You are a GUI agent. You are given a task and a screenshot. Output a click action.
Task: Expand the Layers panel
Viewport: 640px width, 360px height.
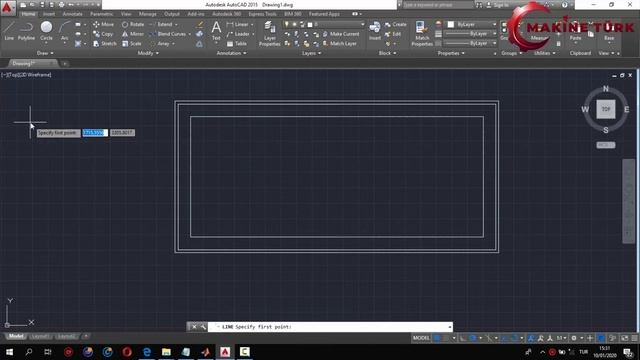pyautogui.click(x=311, y=53)
